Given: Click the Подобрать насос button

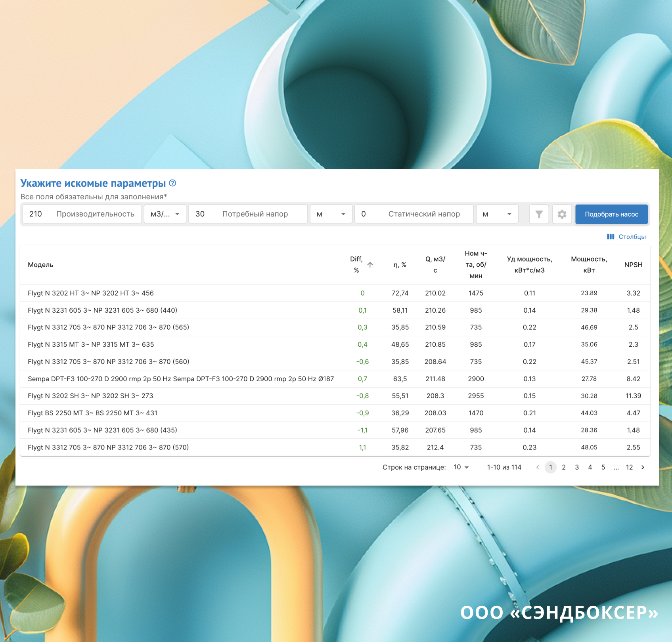Looking at the screenshot, I should (x=611, y=214).
